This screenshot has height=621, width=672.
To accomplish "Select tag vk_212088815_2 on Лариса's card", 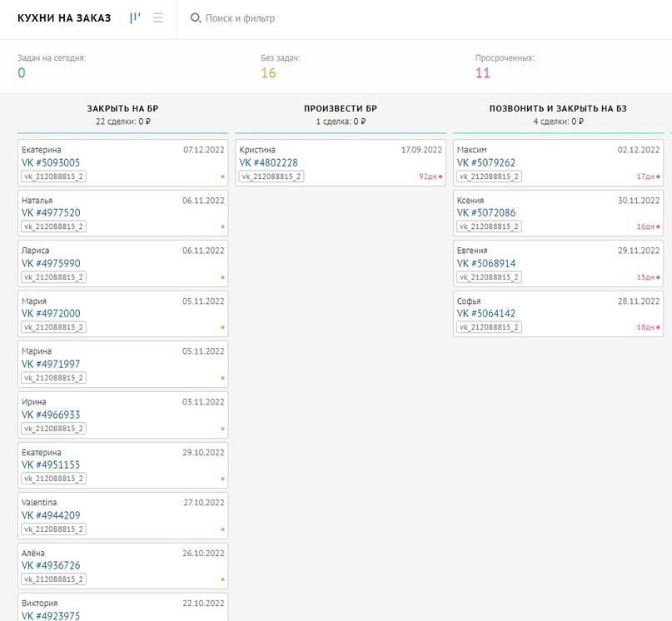I will 53,277.
